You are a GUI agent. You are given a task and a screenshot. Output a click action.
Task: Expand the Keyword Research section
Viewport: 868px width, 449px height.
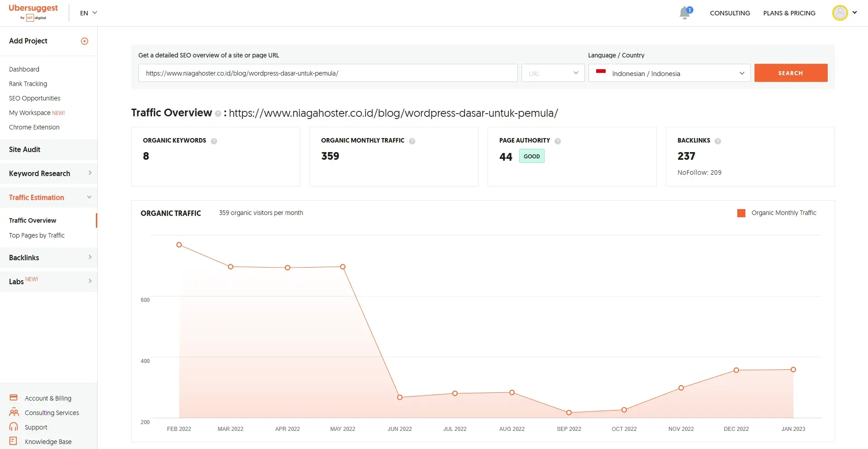(48, 173)
